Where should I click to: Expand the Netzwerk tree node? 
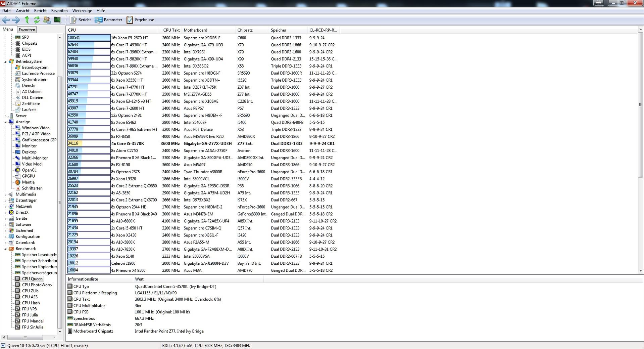[6, 207]
